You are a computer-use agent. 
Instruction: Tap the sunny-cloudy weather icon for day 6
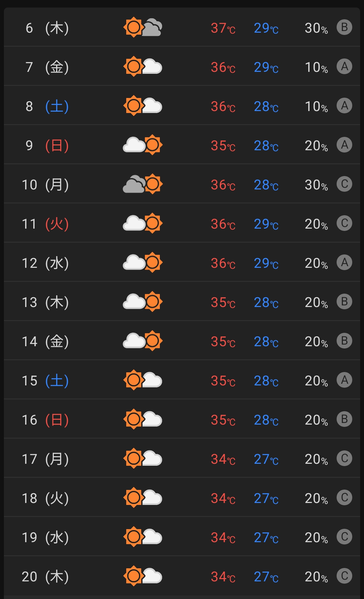(x=143, y=27)
